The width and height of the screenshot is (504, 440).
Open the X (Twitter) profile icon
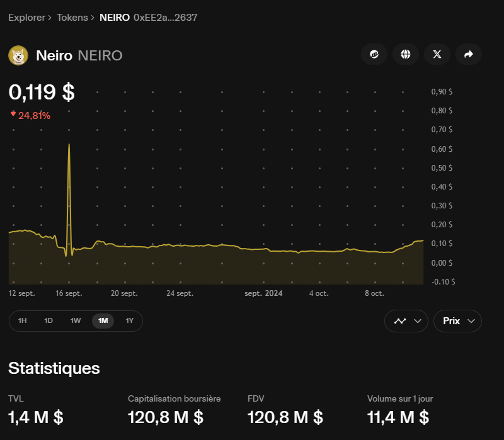(437, 55)
